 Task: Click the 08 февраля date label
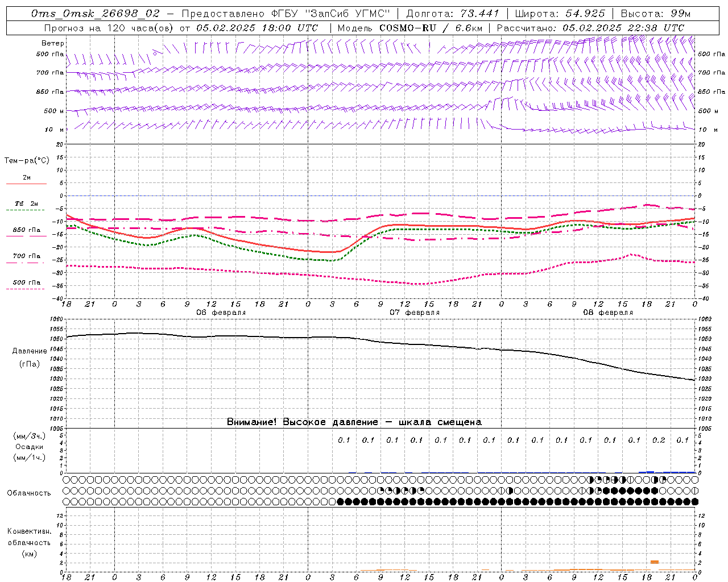pyautogui.click(x=608, y=313)
